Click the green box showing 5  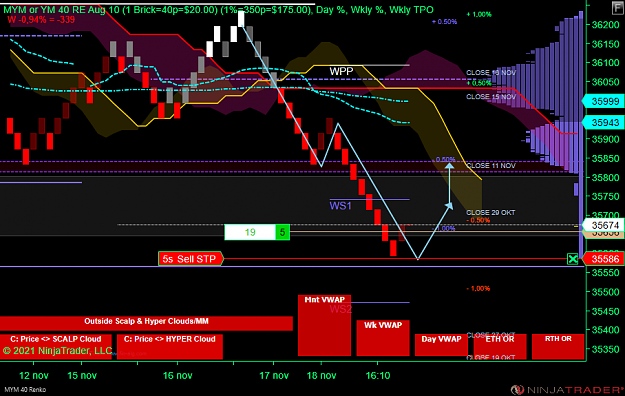tap(282, 232)
